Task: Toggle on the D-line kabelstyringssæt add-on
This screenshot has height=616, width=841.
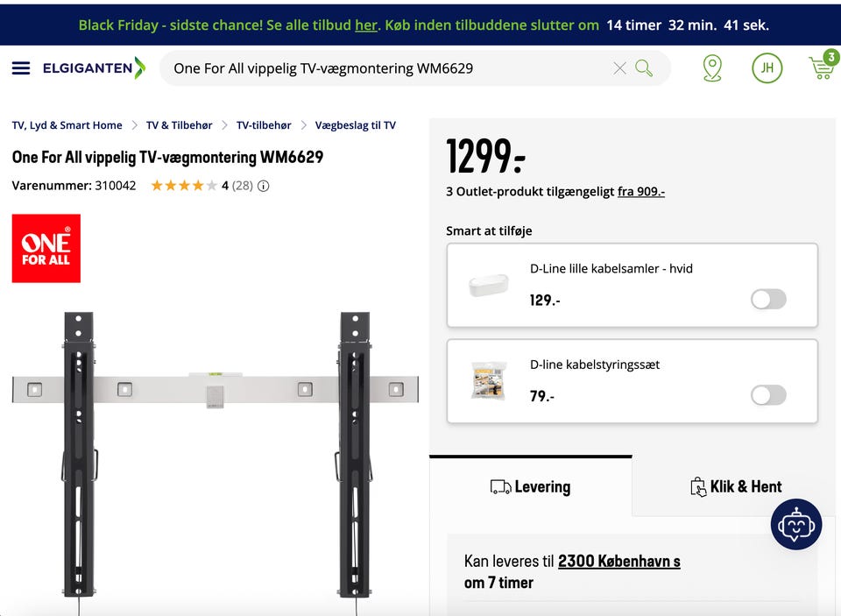Action: (768, 395)
